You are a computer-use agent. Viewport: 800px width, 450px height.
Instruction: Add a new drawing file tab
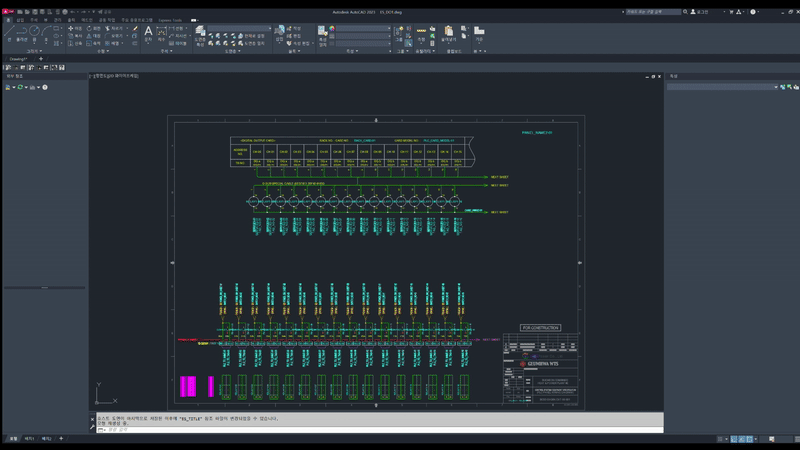(x=41, y=59)
